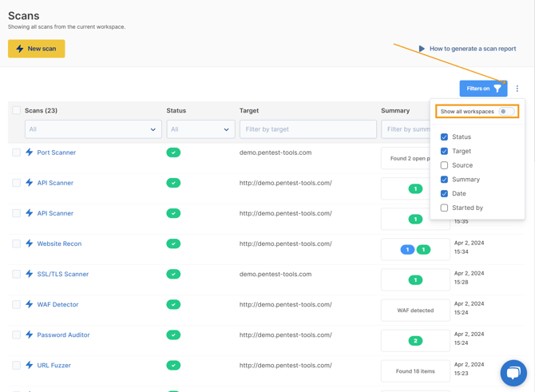Open the Password Auditor scan
This screenshot has width=535, height=392.
click(x=63, y=335)
